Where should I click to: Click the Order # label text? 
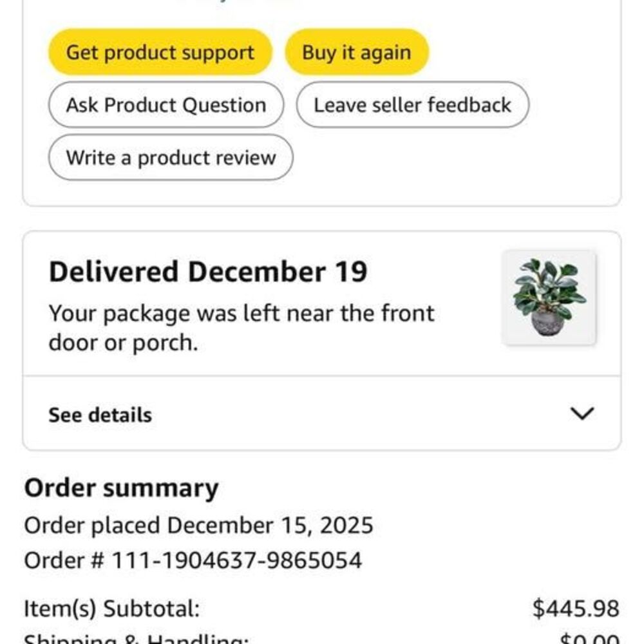point(64,560)
